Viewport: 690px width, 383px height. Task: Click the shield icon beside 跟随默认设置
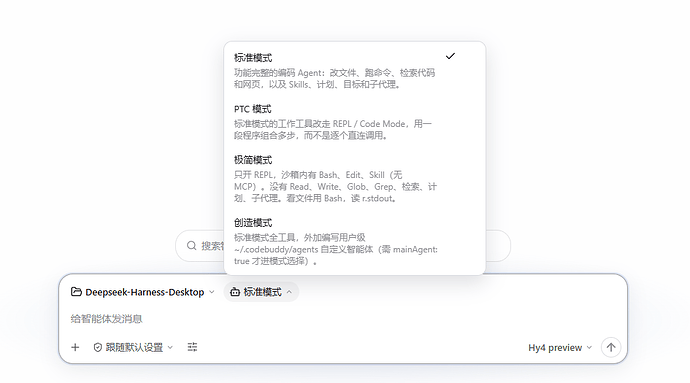point(98,347)
